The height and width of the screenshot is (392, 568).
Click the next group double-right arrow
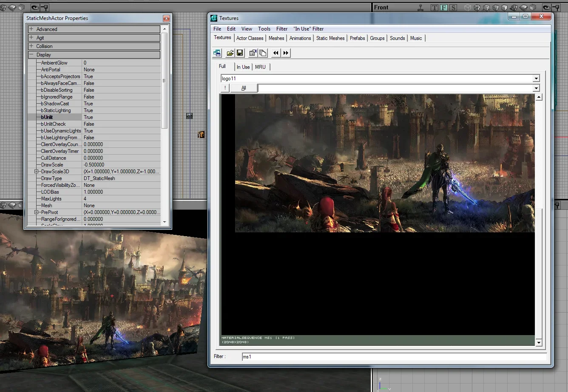coord(286,53)
